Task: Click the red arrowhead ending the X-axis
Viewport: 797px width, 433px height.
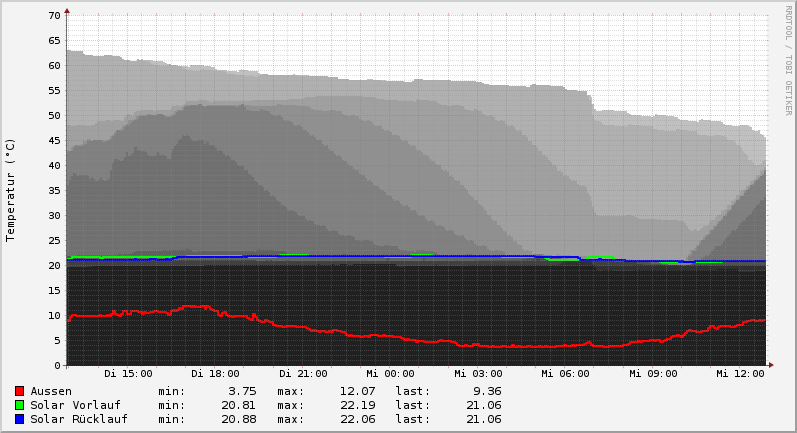Action: point(771,365)
